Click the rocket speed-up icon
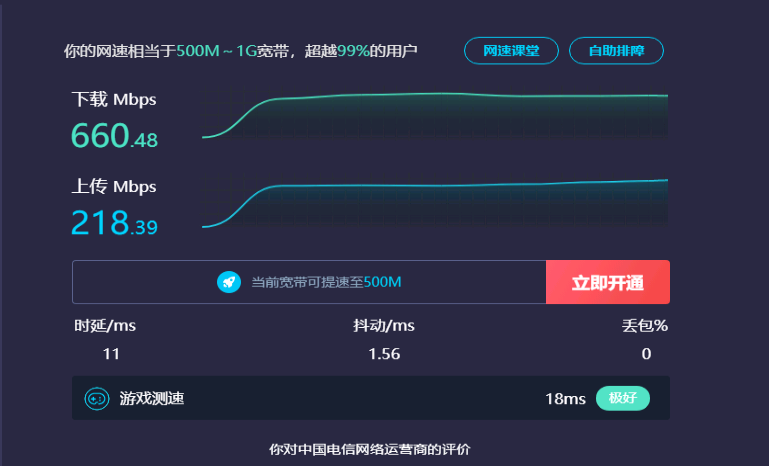The image size is (769, 466). (229, 282)
